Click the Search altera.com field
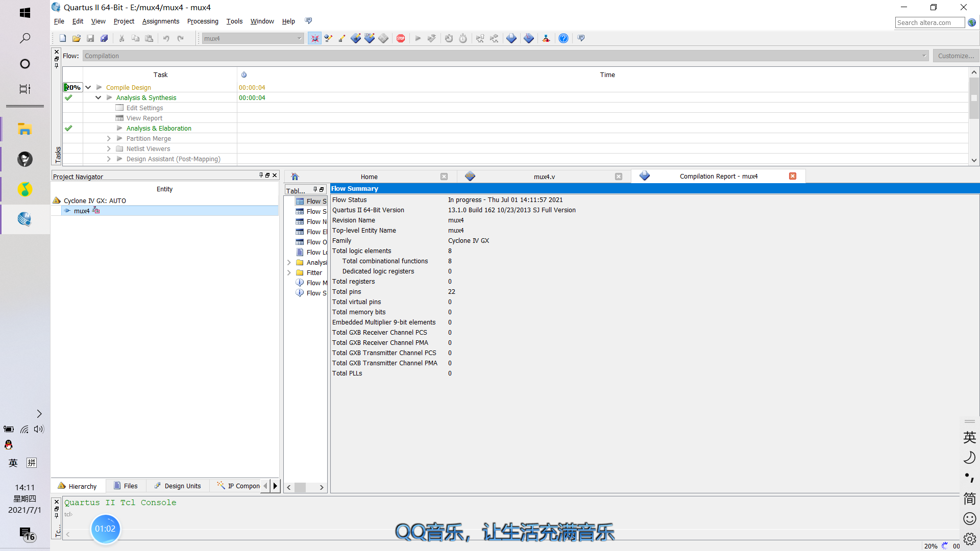The image size is (980, 551). tap(929, 22)
